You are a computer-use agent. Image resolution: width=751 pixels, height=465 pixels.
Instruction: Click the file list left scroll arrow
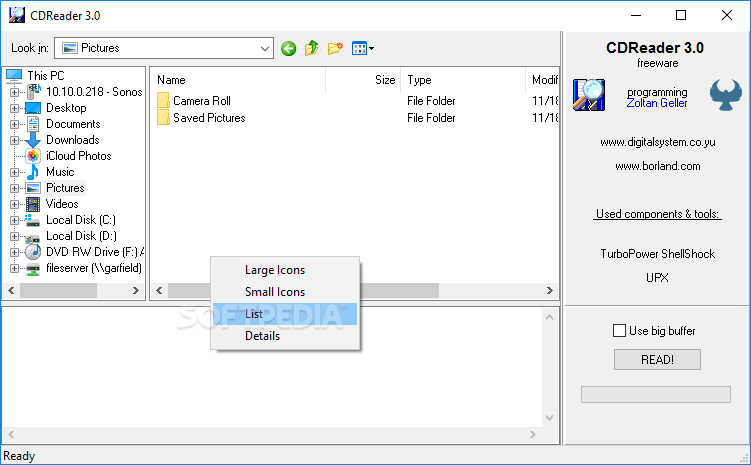tap(159, 290)
